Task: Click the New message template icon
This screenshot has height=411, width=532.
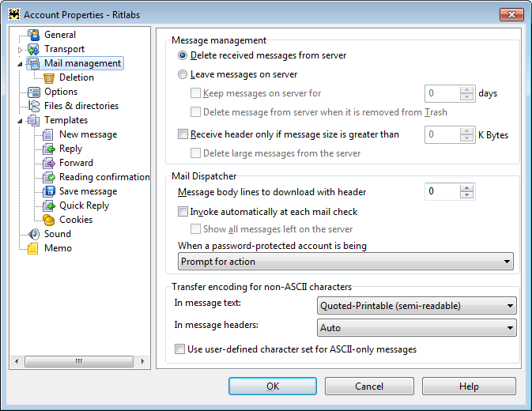Action: (x=48, y=134)
